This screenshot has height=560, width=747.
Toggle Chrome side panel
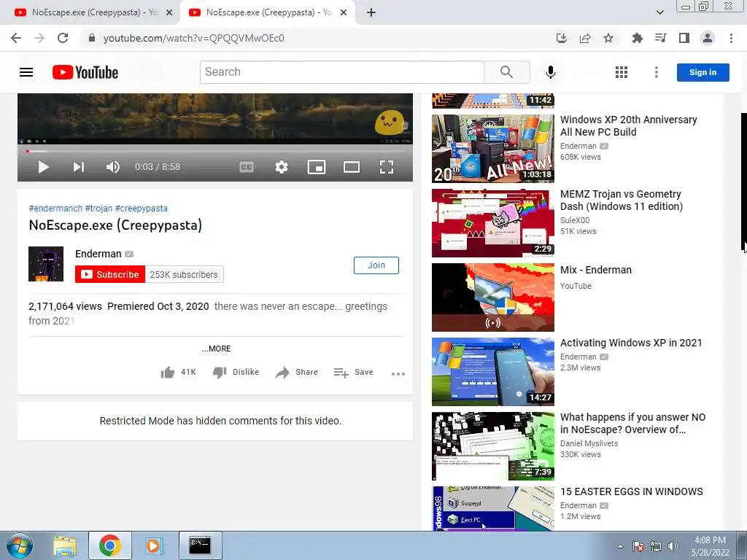pos(684,38)
